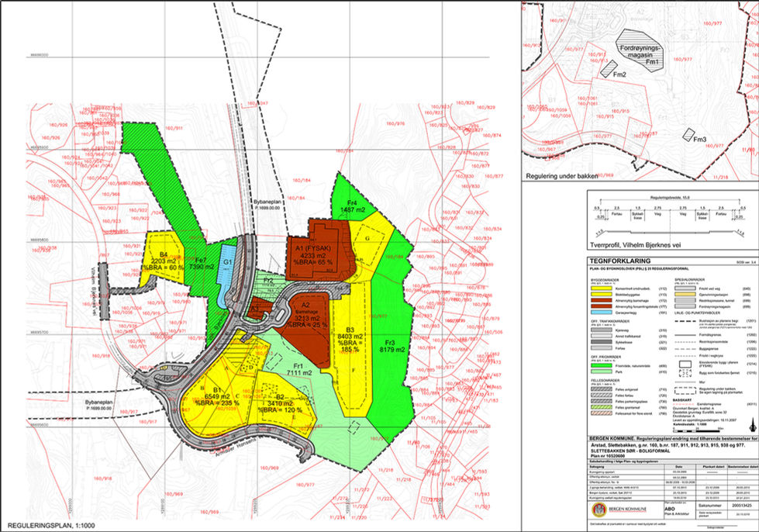The width and height of the screenshot is (759, 532).
Task: Select the "Tverrprofil, Vilhelm Bjerknes vei" caption
Action: coord(636,245)
